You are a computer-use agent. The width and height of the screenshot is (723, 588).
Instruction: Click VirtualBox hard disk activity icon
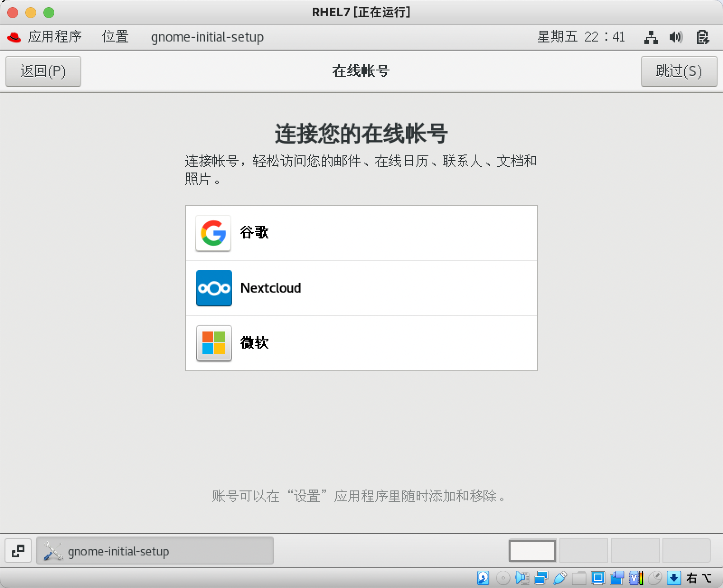pyautogui.click(x=483, y=578)
